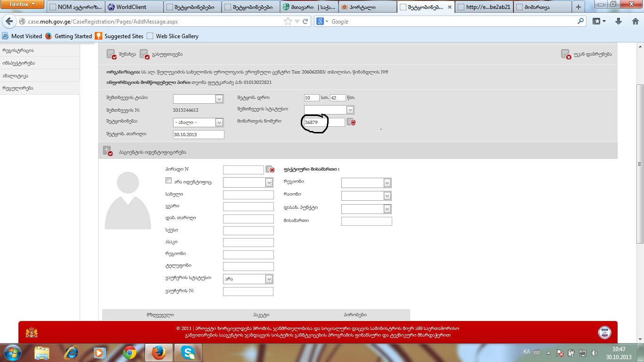Expand the შემთხვევის ტიპი dropdown
The image size is (644, 362).
[219, 99]
